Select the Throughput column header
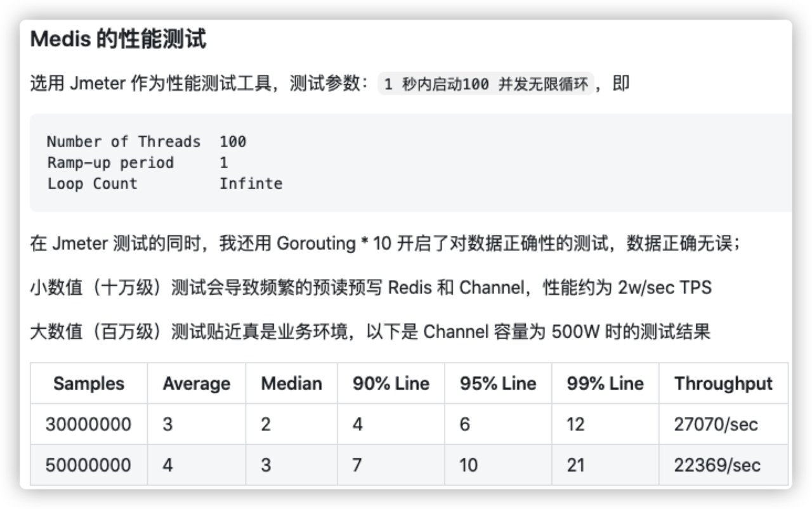812x509 pixels. pos(723,383)
